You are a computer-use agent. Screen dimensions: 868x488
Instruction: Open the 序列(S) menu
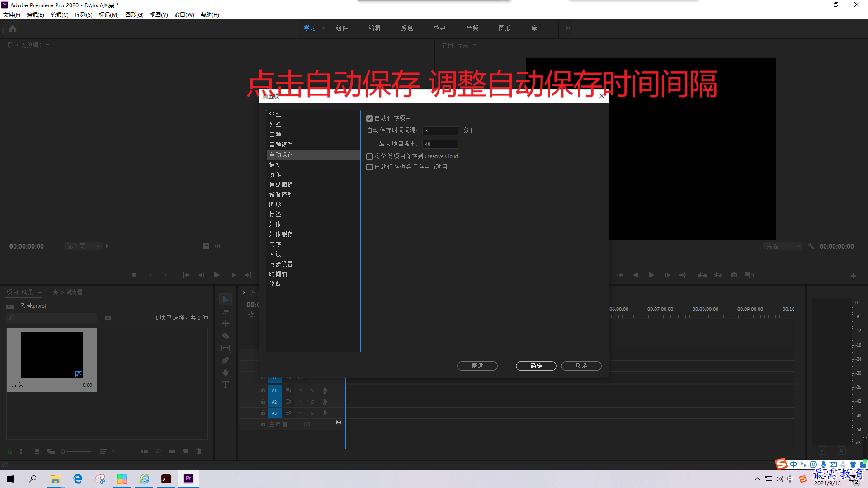pos(84,15)
